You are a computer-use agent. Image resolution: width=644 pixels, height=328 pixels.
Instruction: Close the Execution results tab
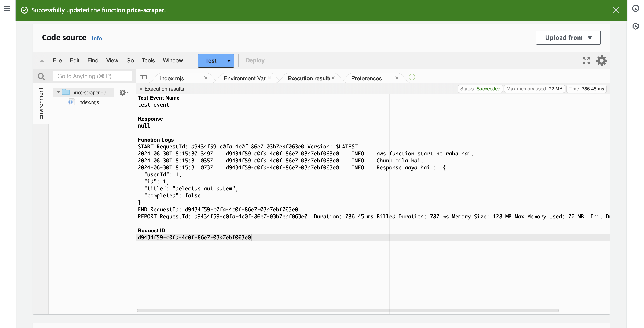click(333, 78)
